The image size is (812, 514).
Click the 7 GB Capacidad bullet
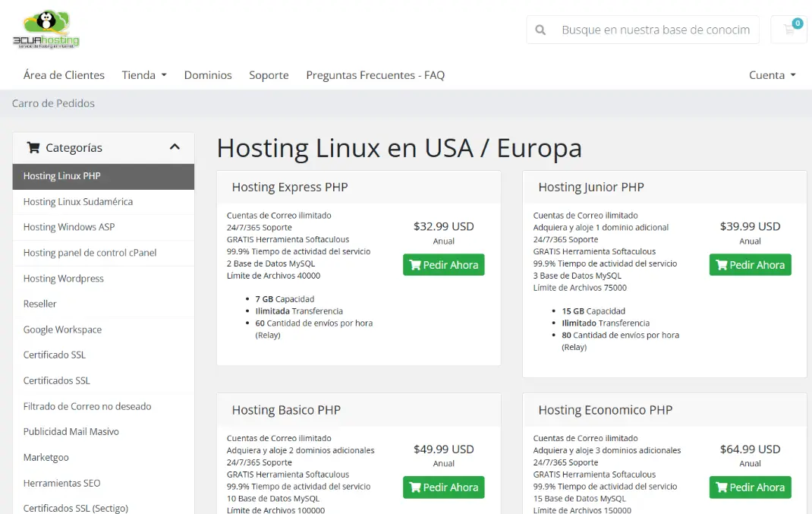(285, 299)
